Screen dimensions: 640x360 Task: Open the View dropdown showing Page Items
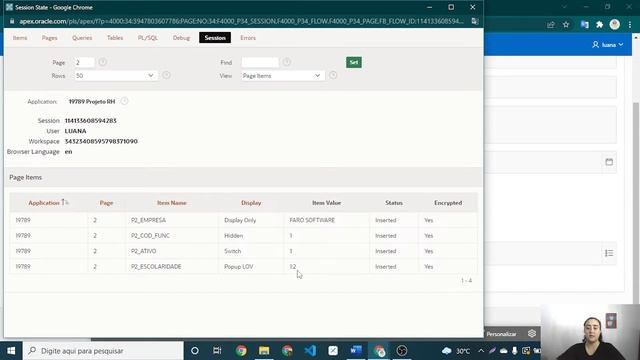tap(283, 76)
